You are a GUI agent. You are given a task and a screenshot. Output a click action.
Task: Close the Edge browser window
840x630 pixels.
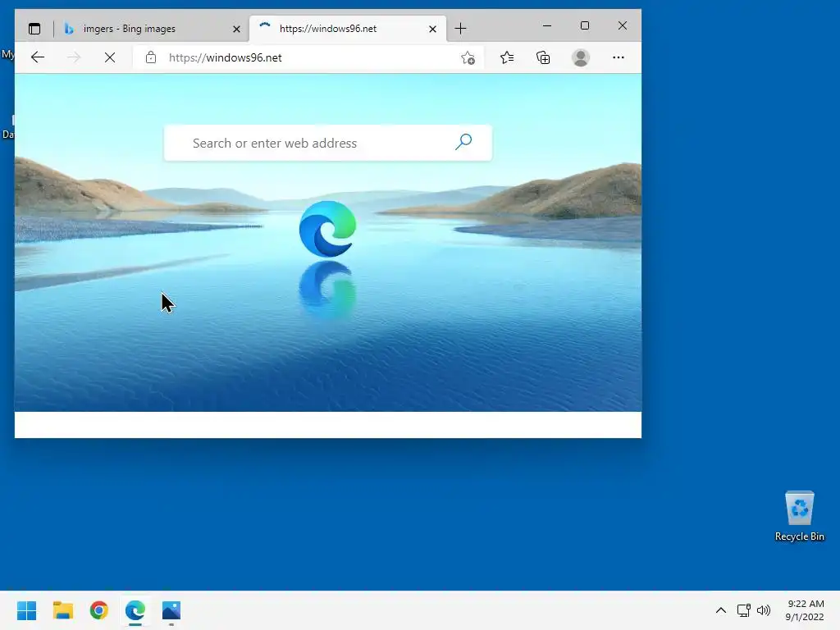pos(623,25)
